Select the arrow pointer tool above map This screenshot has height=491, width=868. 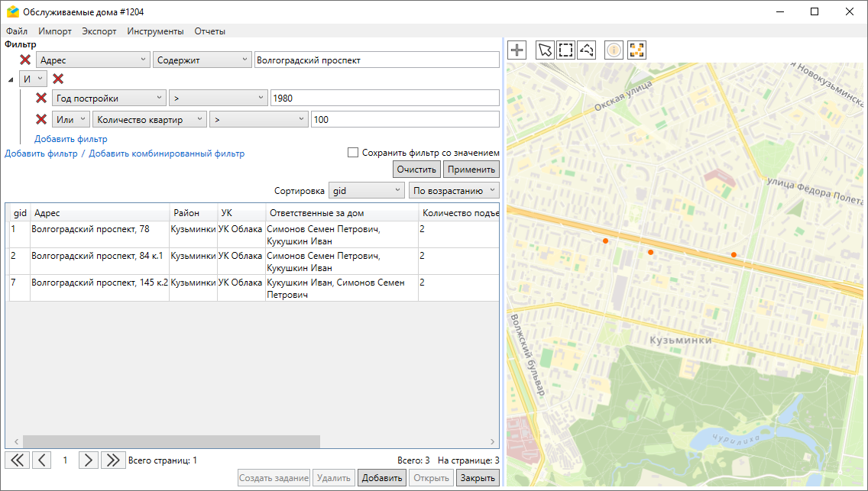pos(545,50)
